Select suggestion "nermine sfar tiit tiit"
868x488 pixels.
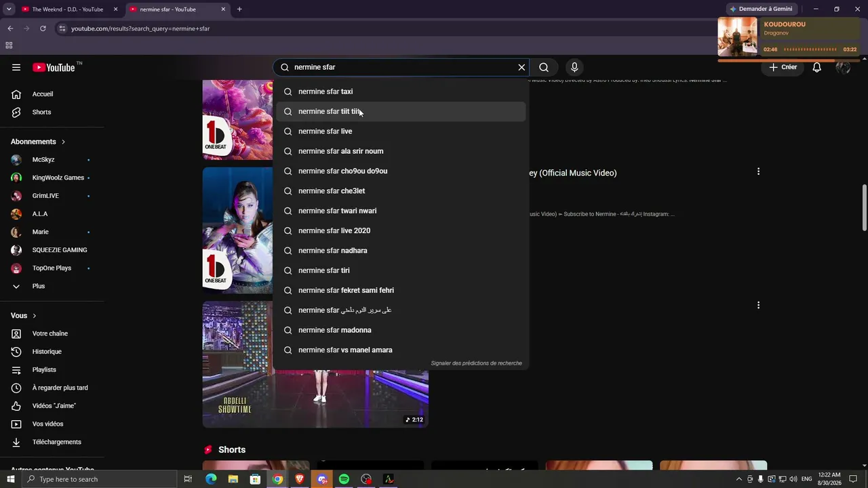pos(401,111)
